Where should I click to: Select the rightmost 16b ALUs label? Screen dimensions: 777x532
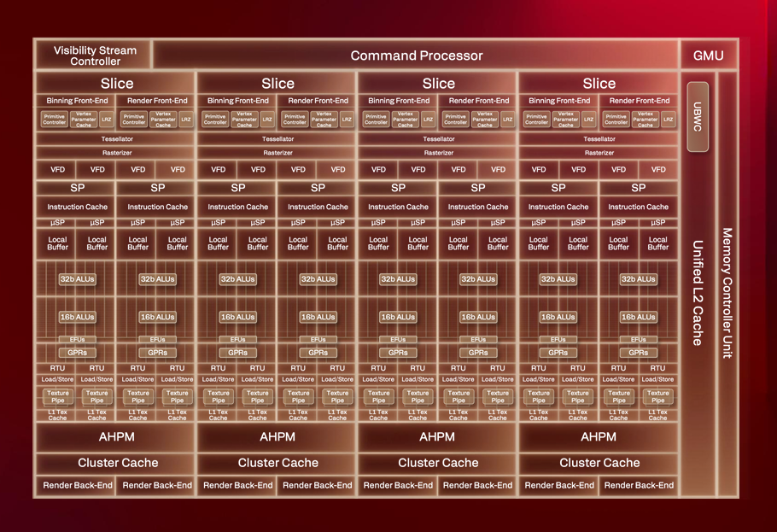639,317
